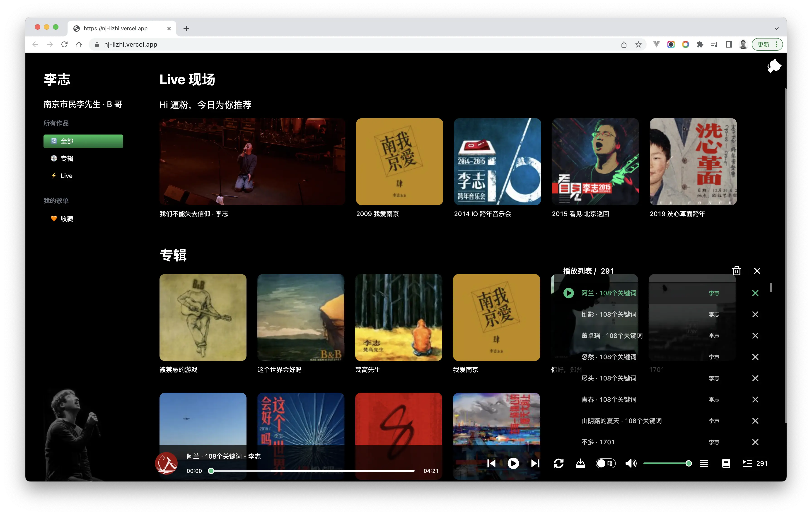Click the download icon in the player bar
812x515 pixels.
pyautogui.click(x=581, y=463)
